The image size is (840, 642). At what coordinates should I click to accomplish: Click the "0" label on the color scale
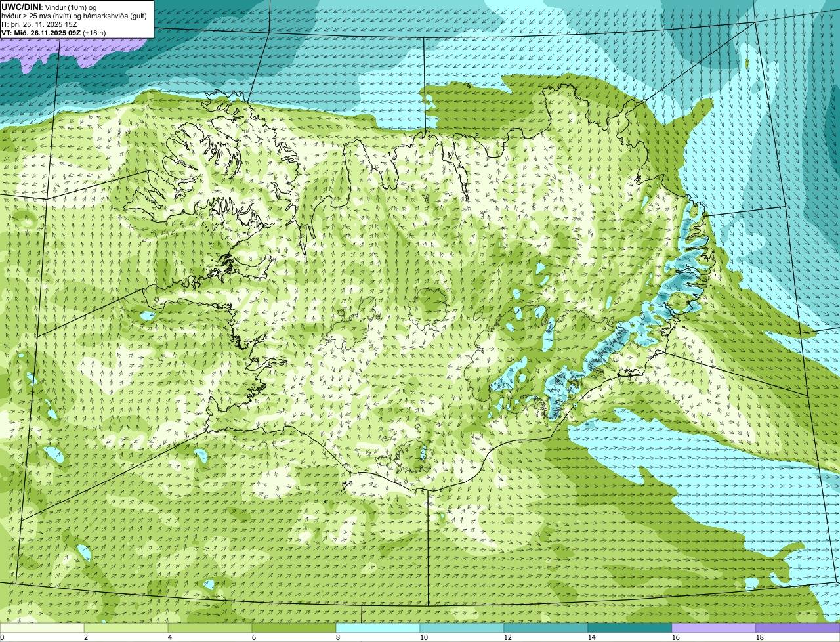point(3,637)
